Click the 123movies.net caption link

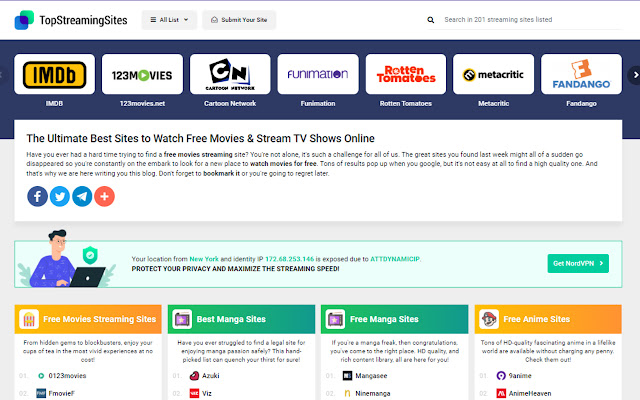point(142,103)
